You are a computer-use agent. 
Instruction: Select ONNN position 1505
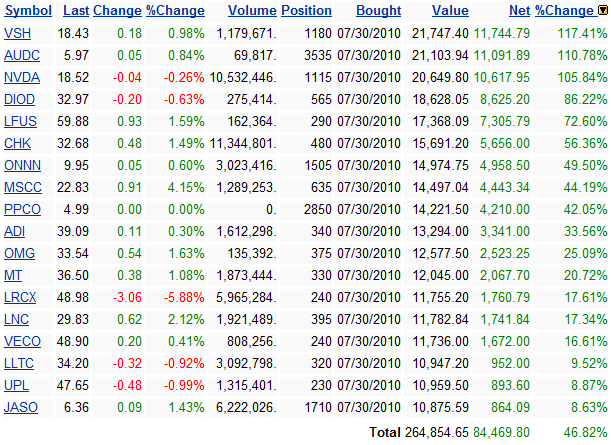click(318, 166)
